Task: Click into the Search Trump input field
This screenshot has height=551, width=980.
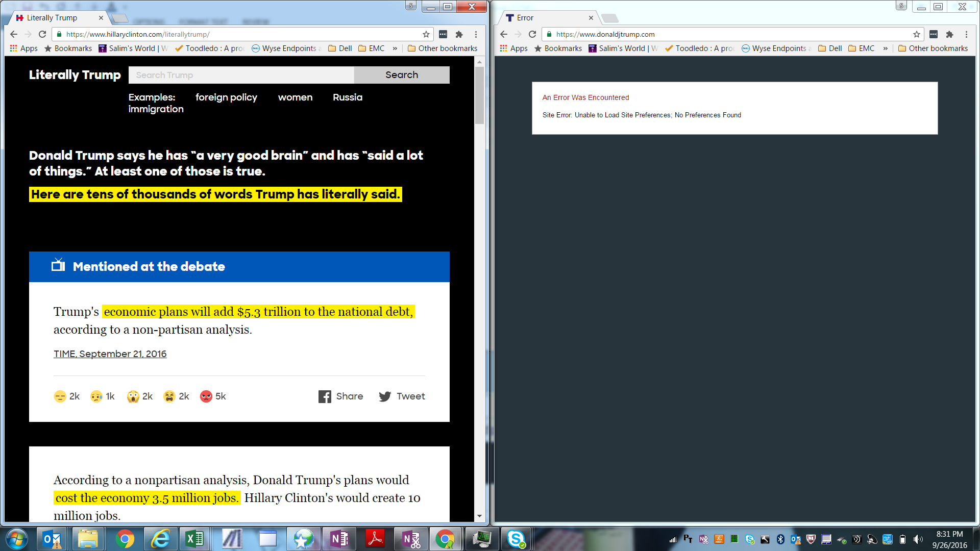Action: [241, 75]
